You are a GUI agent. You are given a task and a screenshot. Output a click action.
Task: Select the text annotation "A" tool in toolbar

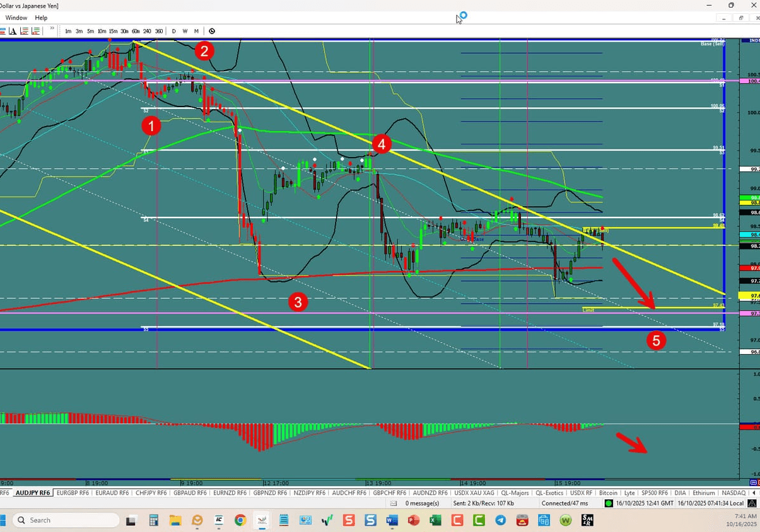coord(13,31)
